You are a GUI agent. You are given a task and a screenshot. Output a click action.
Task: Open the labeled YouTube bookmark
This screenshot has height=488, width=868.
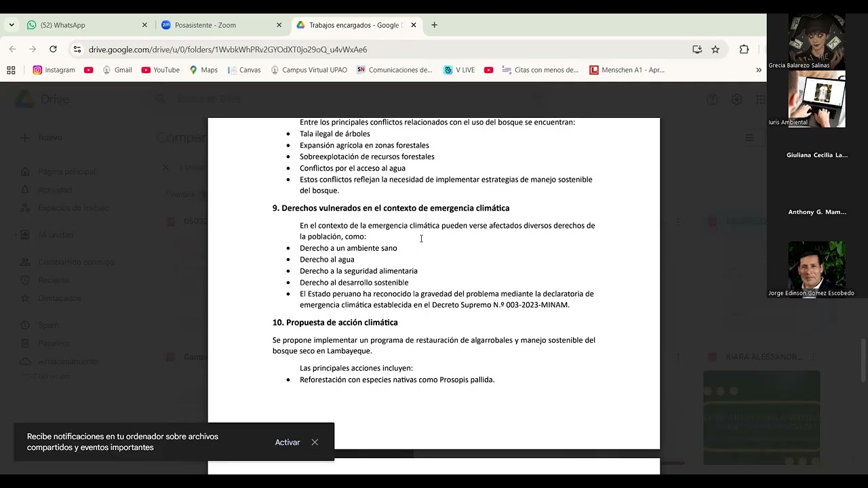point(161,70)
